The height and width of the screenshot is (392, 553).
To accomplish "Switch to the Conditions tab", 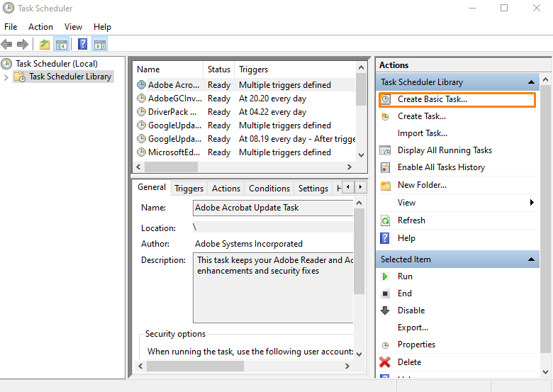I will click(x=269, y=189).
